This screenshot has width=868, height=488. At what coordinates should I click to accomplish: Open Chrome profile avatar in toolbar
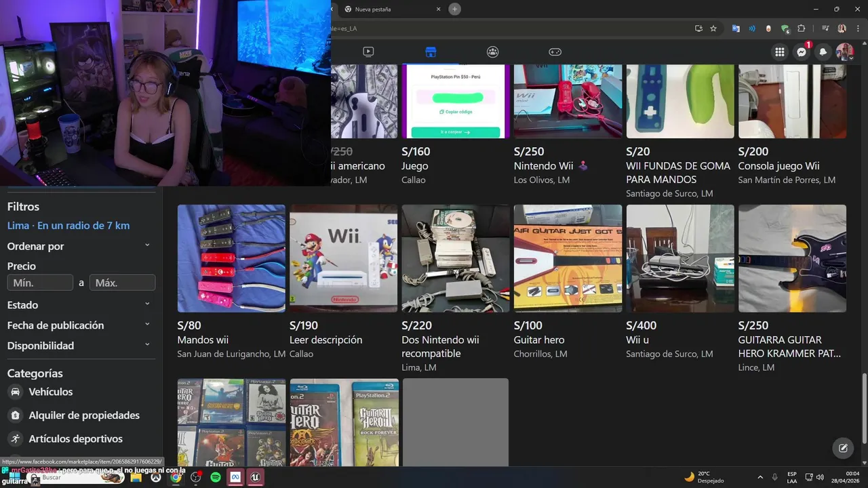(842, 28)
